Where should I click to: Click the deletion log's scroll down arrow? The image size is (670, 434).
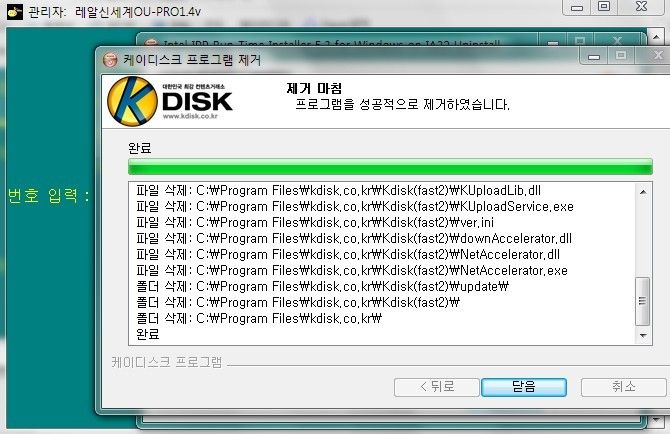click(x=643, y=335)
